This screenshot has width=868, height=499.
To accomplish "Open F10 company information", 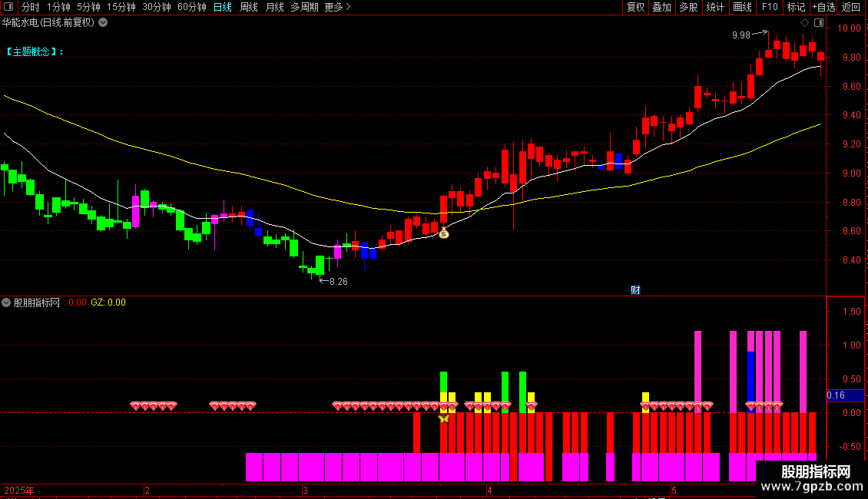I will (x=770, y=7).
